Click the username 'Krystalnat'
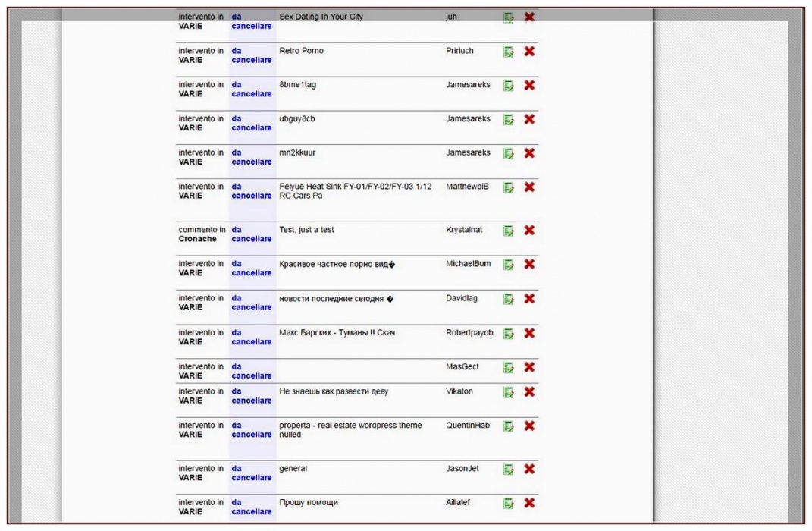Viewport: 812px width, 531px height. pos(464,230)
